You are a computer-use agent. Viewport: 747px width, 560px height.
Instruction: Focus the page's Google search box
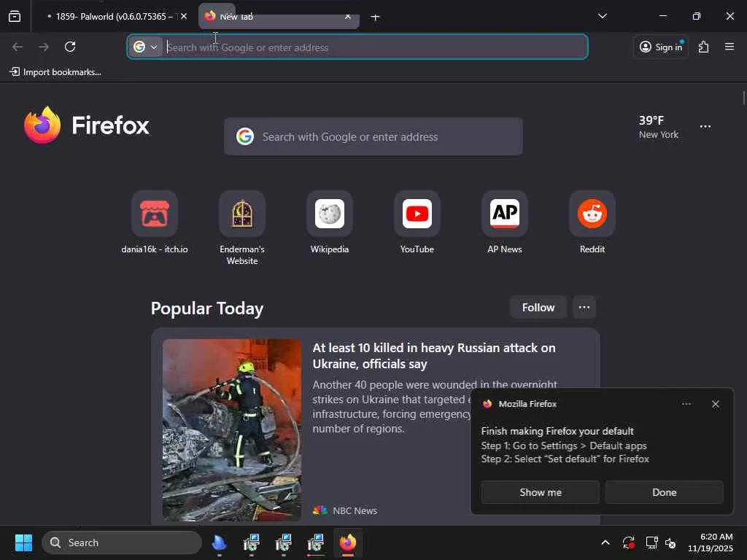(373, 136)
